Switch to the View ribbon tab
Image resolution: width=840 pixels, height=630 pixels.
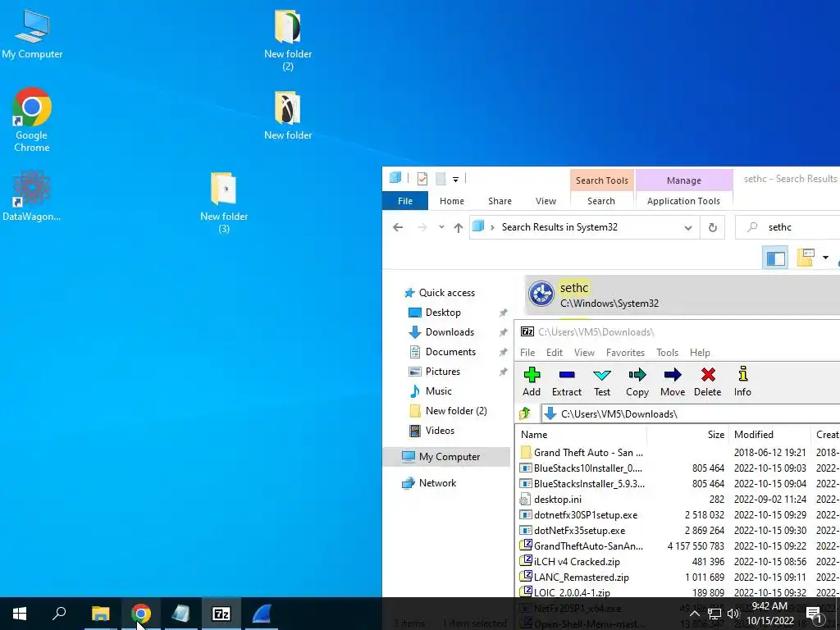546,201
